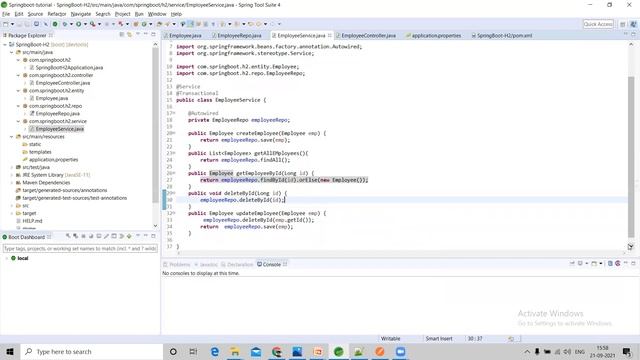
Task: Maximize the Console panel
Action: [x=633, y=264]
